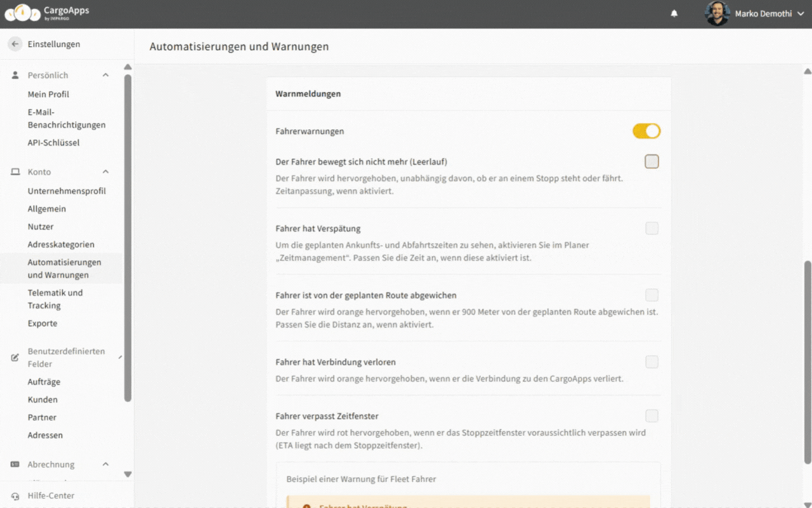Screen dimensions: 812x508
Task: Open Automatisierungen und Warnungen settings
Action: click(x=64, y=268)
